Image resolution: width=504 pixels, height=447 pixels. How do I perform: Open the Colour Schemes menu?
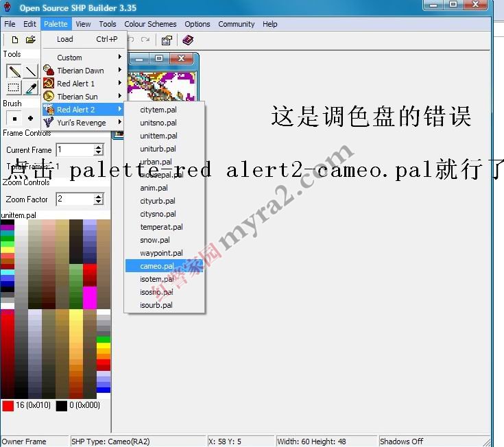click(150, 24)
